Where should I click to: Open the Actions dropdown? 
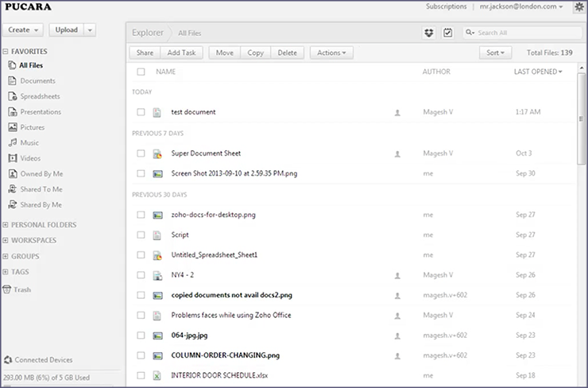pyautogui.click(x=331, y=52)
